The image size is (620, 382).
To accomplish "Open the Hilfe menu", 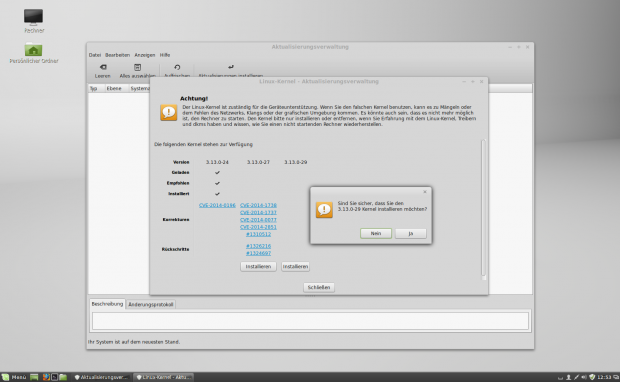I will (165, 55).
